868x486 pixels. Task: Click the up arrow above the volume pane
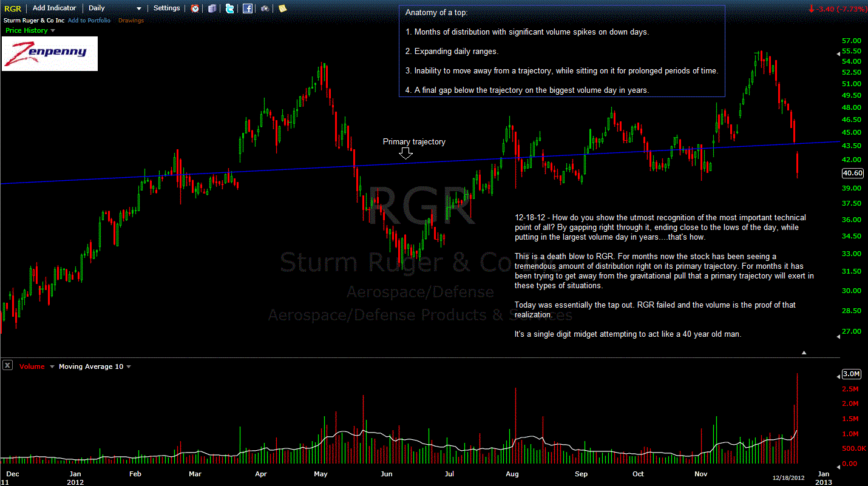point(804,353)
